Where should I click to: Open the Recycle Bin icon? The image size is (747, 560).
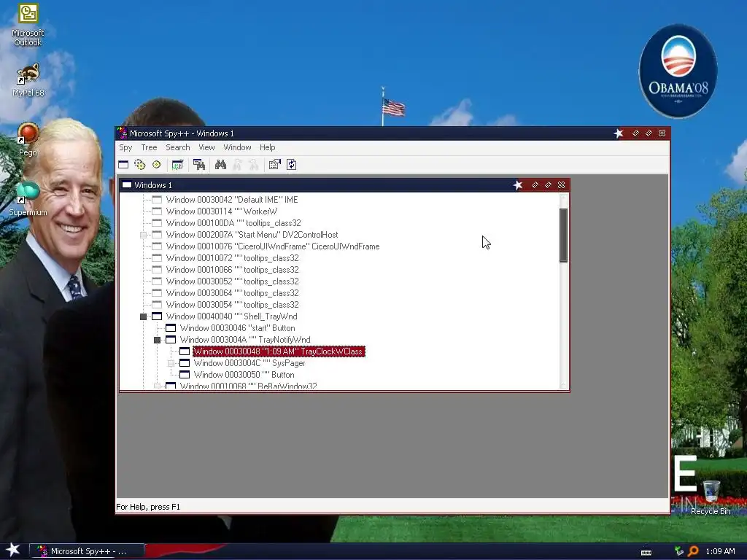711,497
